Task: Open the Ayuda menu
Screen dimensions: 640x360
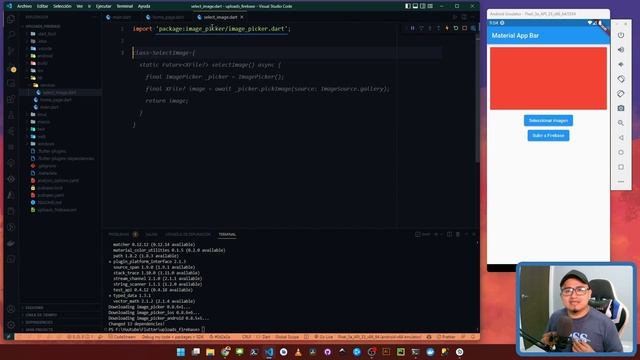Action: click(144, 6)
